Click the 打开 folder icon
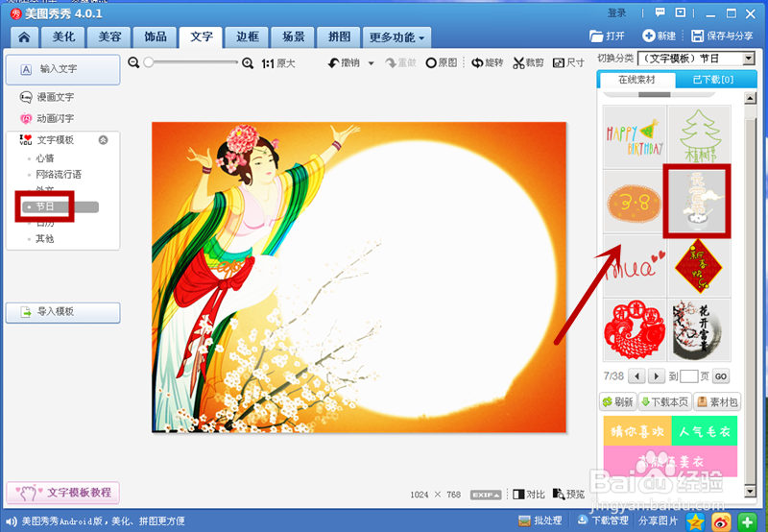The width and height of the screenshot is (768, 532). (x=596, y=36)
